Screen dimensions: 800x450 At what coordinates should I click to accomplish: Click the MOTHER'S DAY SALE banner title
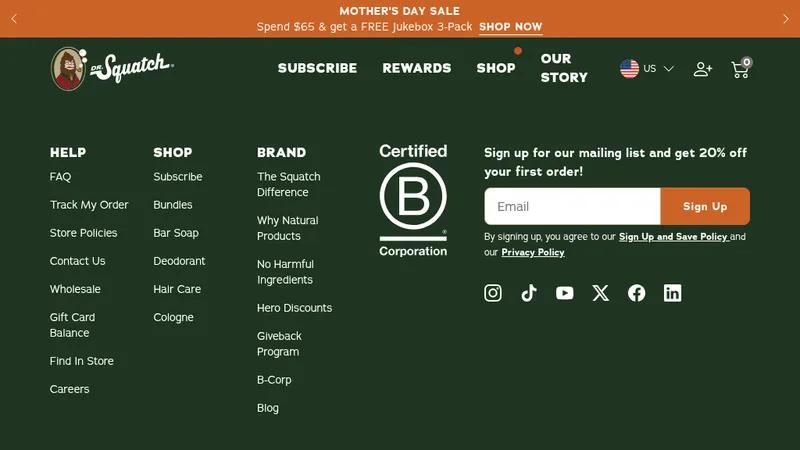point(399,11)
